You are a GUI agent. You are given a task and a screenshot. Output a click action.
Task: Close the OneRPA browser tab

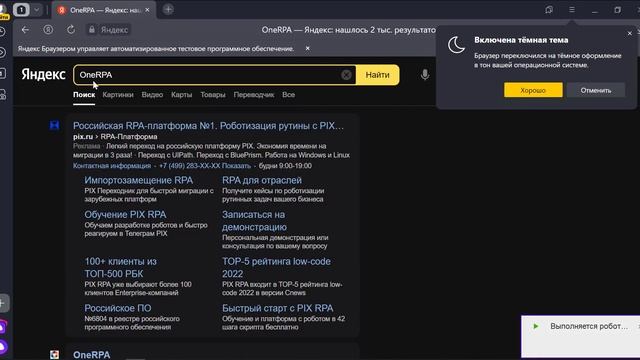[147, 10]
